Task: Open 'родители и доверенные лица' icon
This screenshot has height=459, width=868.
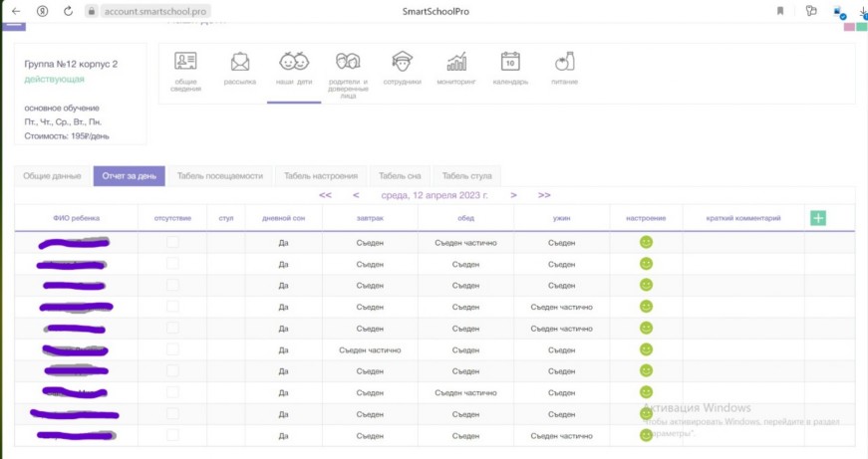Action: click(348, 62)
